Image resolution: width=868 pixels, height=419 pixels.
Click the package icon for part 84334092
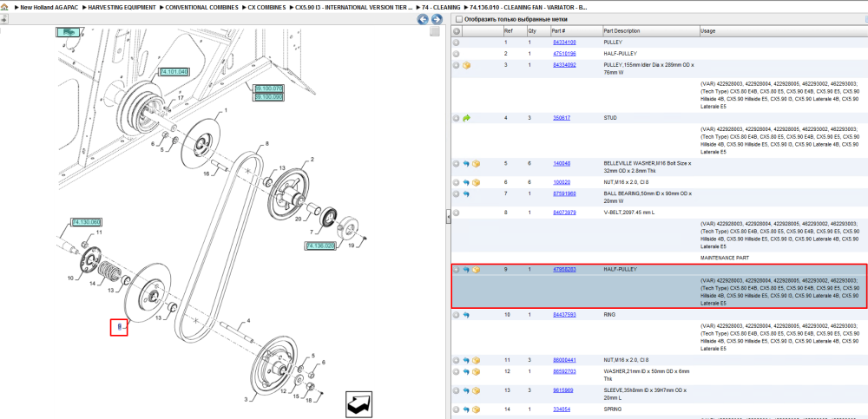467,65
